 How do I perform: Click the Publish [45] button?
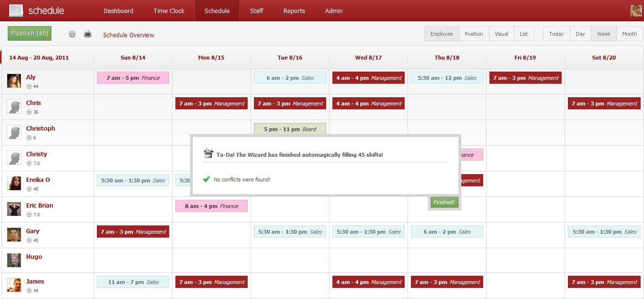29,33
